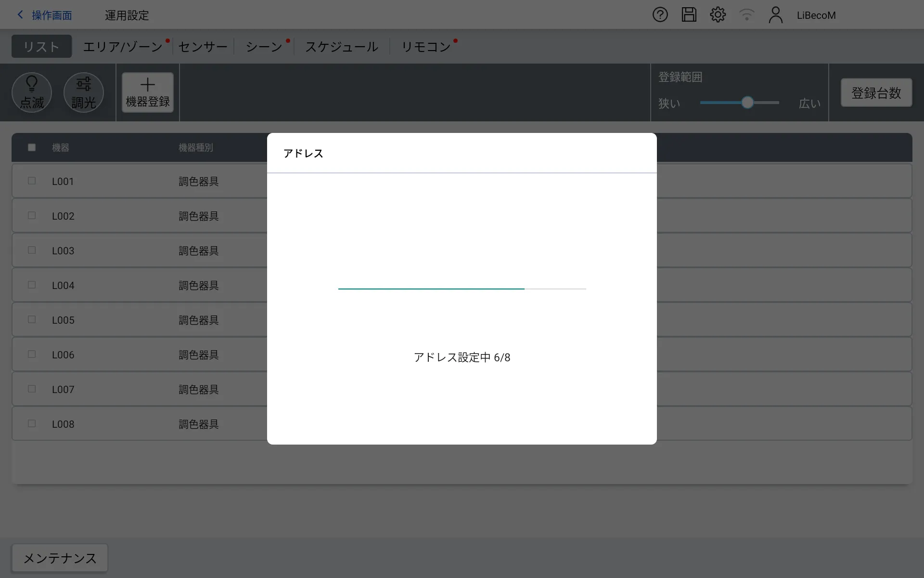Click the 登録台数 button
Image resolution: width=924 pixels, height=578 pixels.
[x=876, y=93]
